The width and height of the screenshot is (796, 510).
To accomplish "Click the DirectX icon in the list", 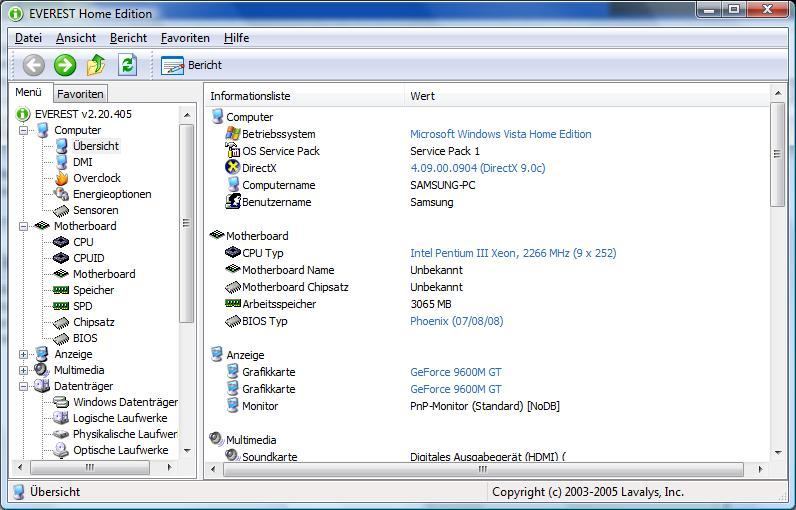I will pos(233,167).
